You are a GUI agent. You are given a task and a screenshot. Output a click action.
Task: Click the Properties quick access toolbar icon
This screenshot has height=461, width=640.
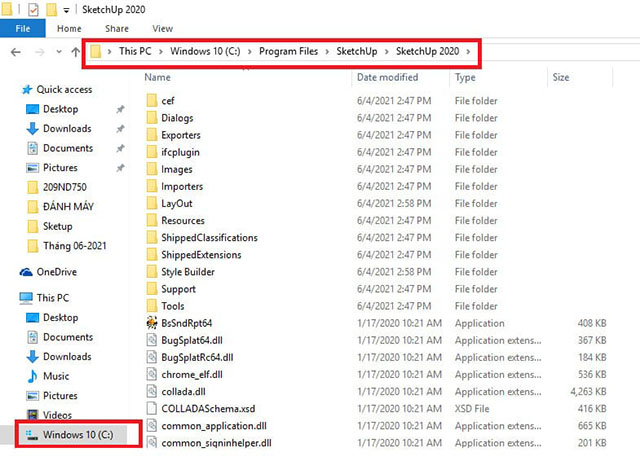click(33, 9)
